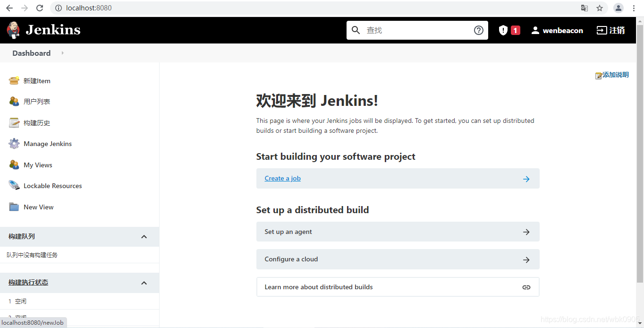Click the 注销 logout icon
644x328 pixels.
point(602,30)
